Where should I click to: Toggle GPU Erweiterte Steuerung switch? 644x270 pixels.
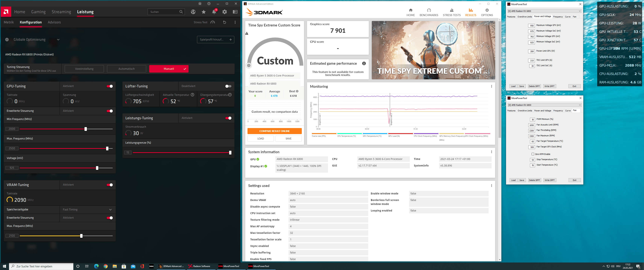tap(110, 111)
